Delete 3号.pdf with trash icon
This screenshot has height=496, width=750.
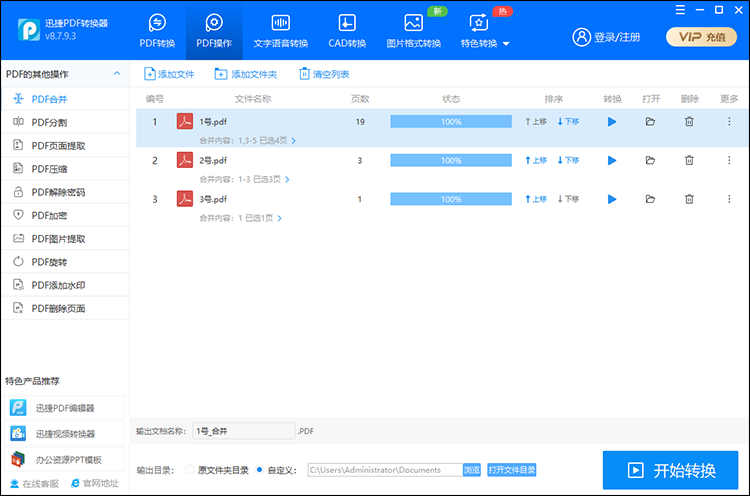[x=689, y=199]
